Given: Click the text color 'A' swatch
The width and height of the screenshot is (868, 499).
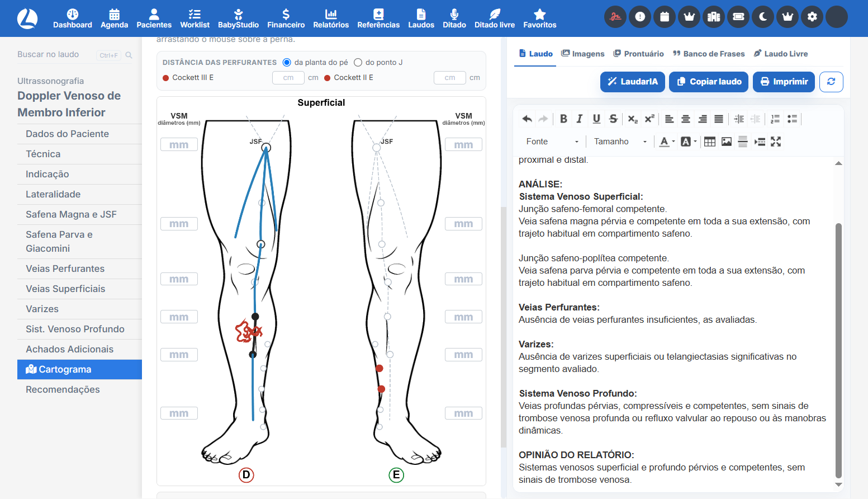Looking at the screenshot, I should click(664, 142).
